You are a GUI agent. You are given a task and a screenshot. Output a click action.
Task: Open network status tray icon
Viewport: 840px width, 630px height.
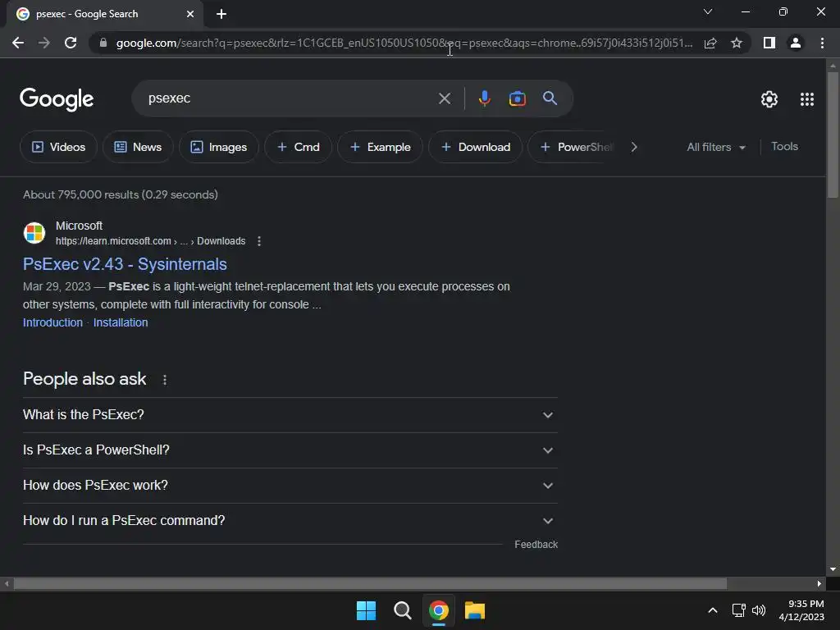[x=739, y=610]
